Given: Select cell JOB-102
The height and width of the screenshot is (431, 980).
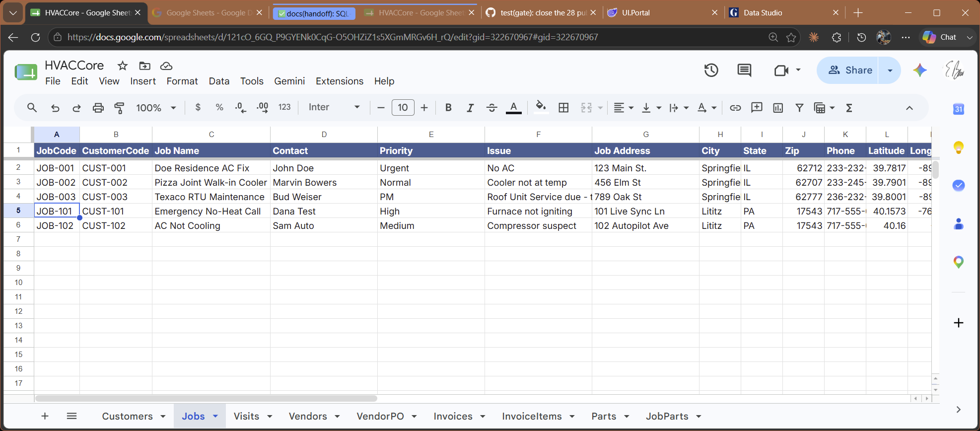Looking at the screenshot, I should [x=57, y=225].
